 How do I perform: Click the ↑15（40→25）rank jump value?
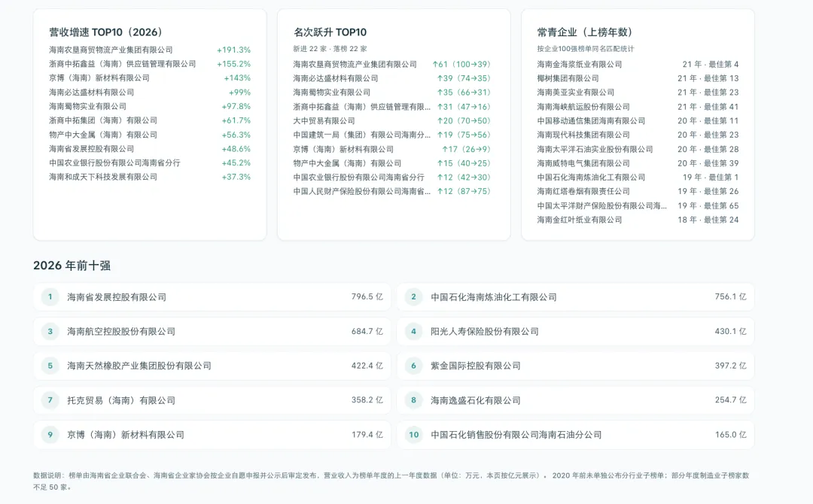[x=464, y=163]
